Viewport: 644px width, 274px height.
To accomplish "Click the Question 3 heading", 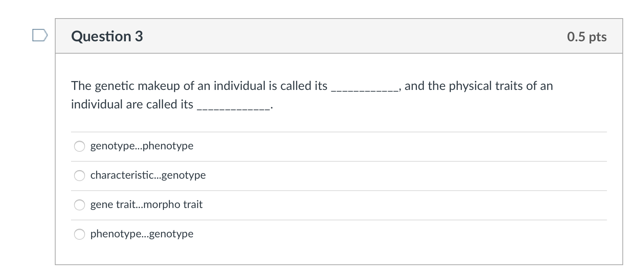I will [x=107, y=36].
